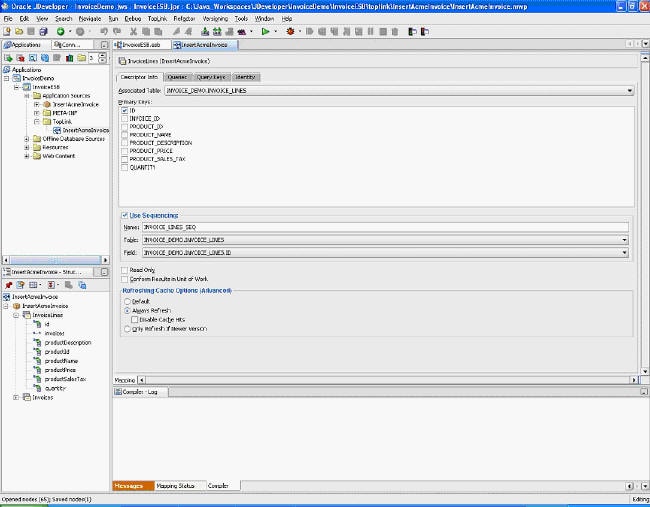The height and width of the screenshot is (507, 650).
Task: Open the Mapping Status log tab
Action: point(175,485)
